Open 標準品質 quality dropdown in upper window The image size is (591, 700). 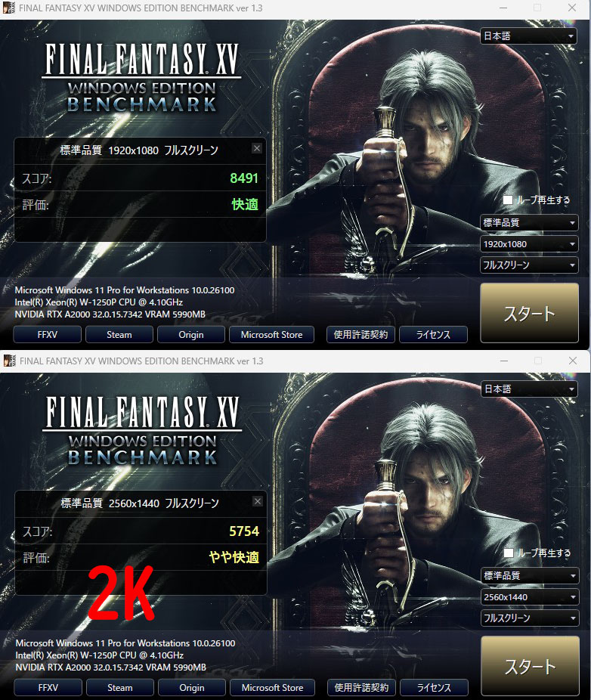529,223
